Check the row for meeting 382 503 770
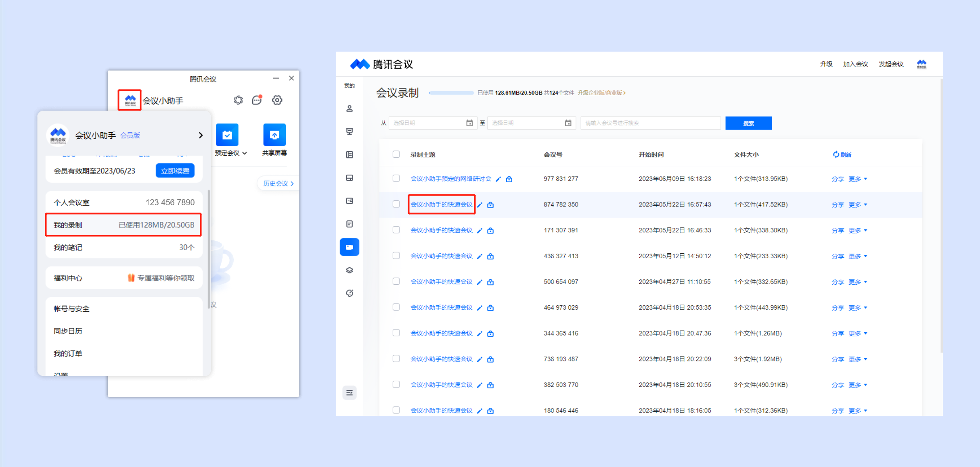Screen dimensions: 980x467 point(396,384)
